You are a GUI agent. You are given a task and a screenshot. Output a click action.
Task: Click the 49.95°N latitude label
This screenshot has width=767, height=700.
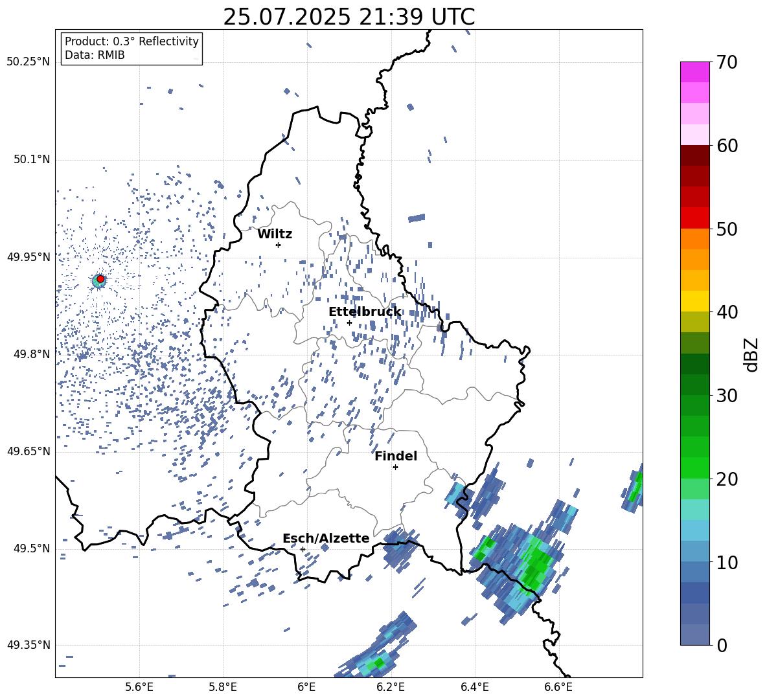coord(28,257)
